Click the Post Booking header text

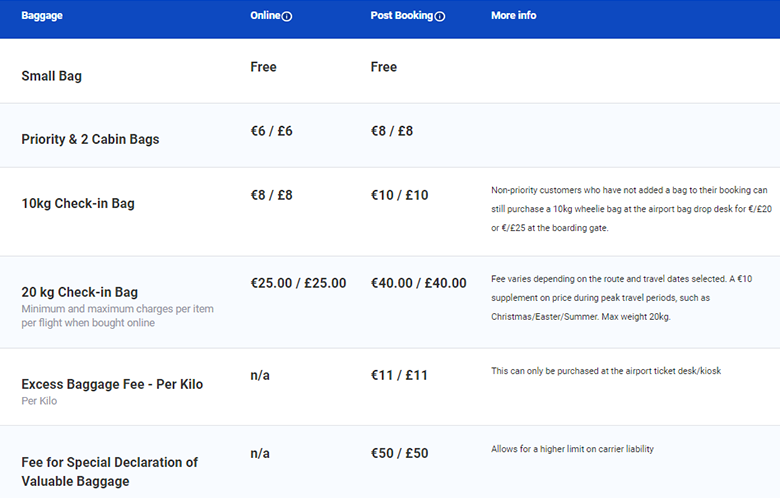(402, 16)
